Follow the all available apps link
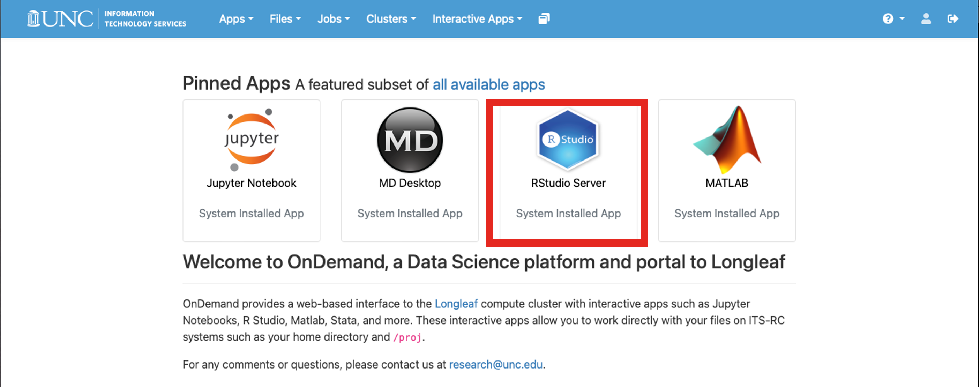The width and height of the screenshot is (980, 387). (x=489, y=84)
